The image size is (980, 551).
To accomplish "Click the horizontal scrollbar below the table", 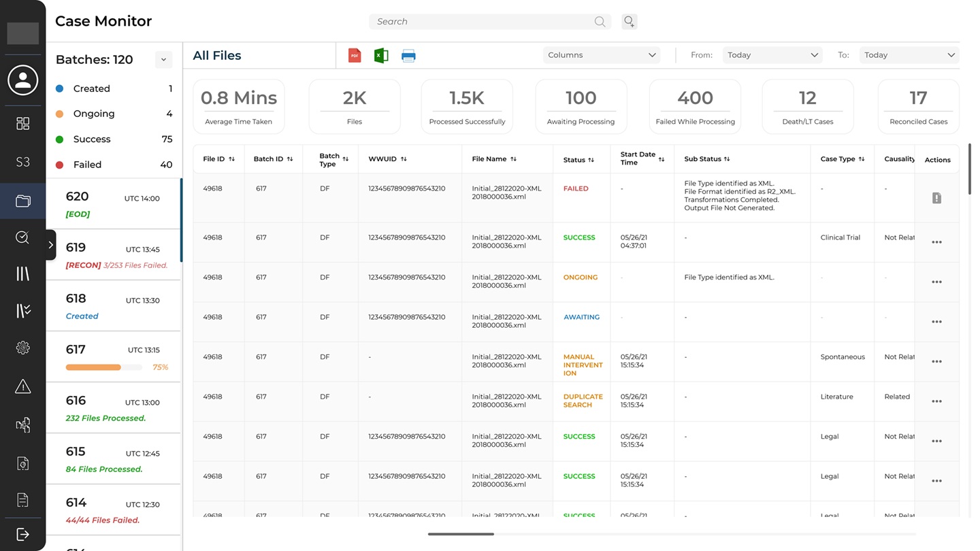I will (x=461, y=534).
